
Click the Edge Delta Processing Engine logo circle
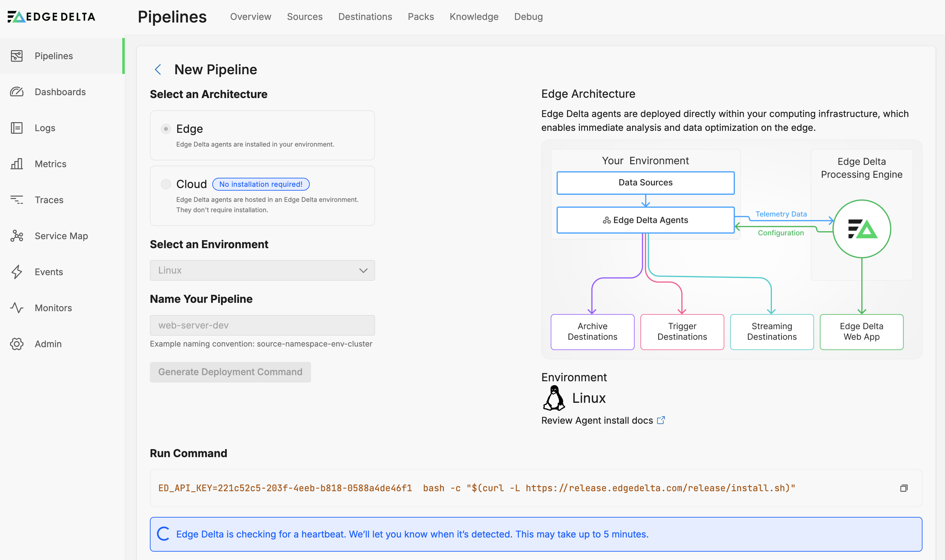point(862,229)
